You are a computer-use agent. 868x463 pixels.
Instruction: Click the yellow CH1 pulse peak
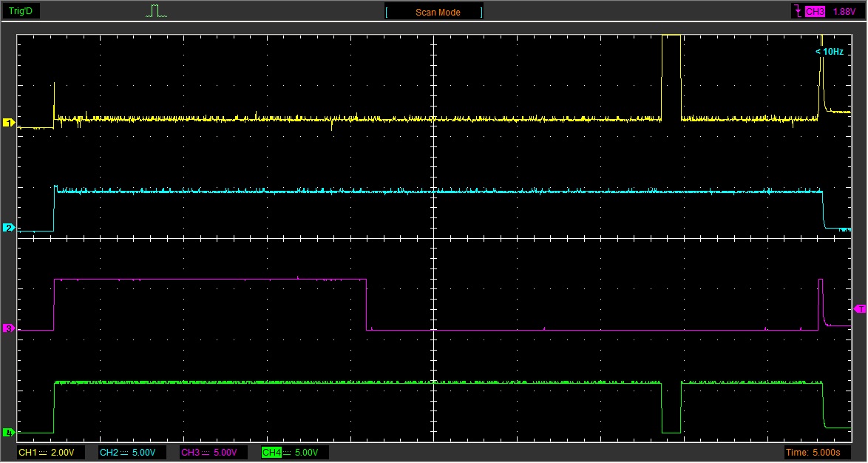[671, 36]
